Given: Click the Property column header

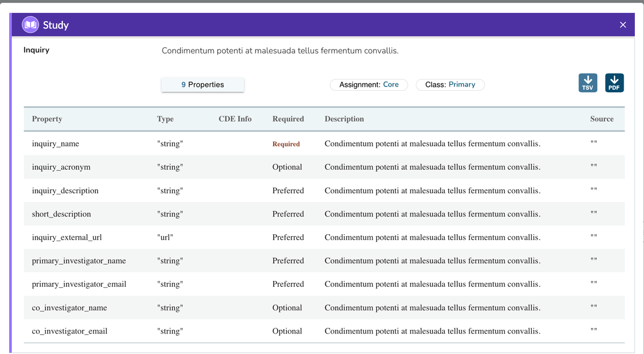Looking at the screenshot, I should pyautogui.click(x=47, y=119).
